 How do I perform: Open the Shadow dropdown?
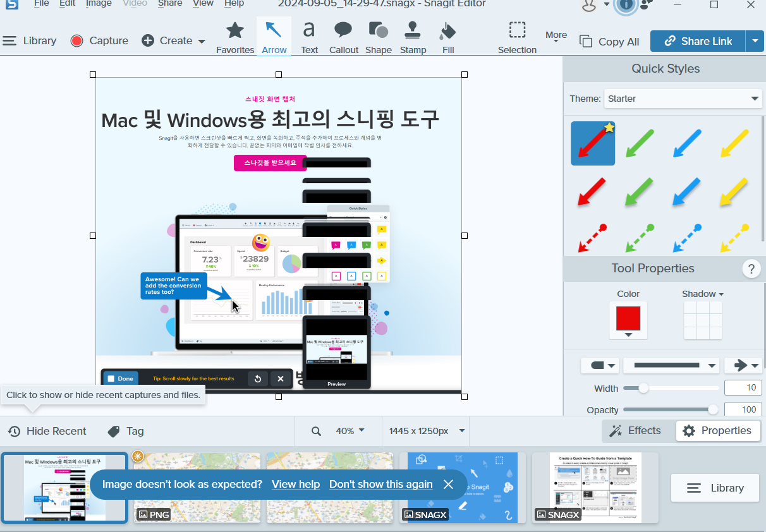703,294
